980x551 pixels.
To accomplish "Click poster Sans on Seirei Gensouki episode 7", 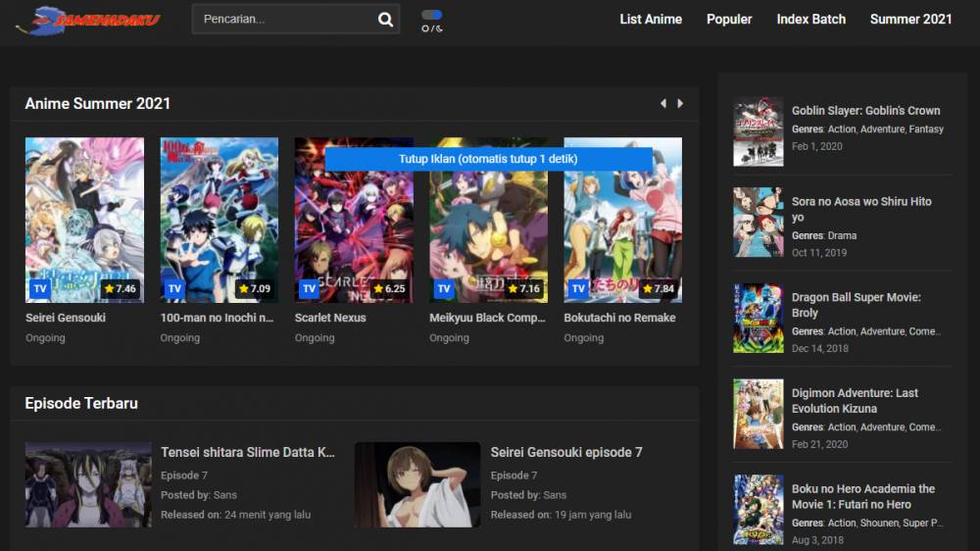I will pos(555,495).
